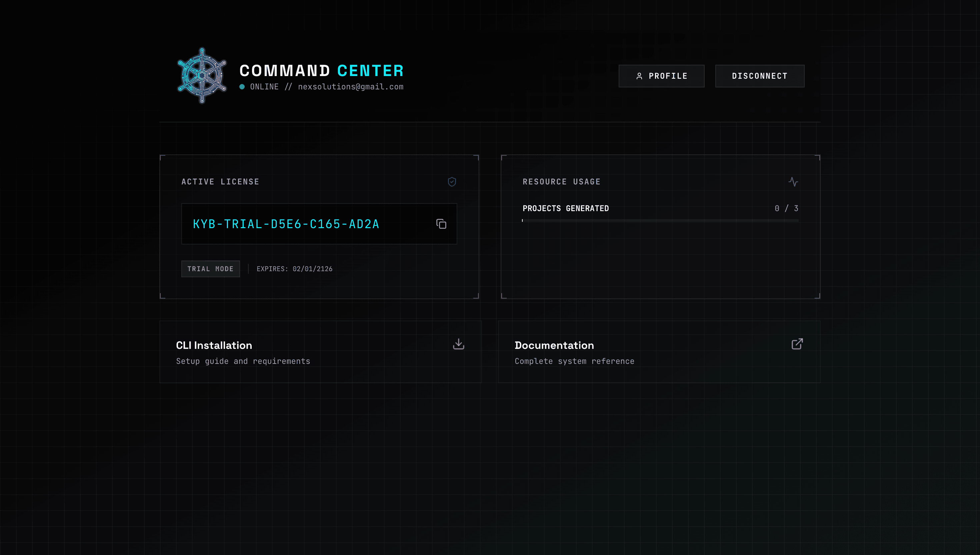Copy the license key with copy icon
Screen dimensions: 980x555
click(x=441, y=224)
